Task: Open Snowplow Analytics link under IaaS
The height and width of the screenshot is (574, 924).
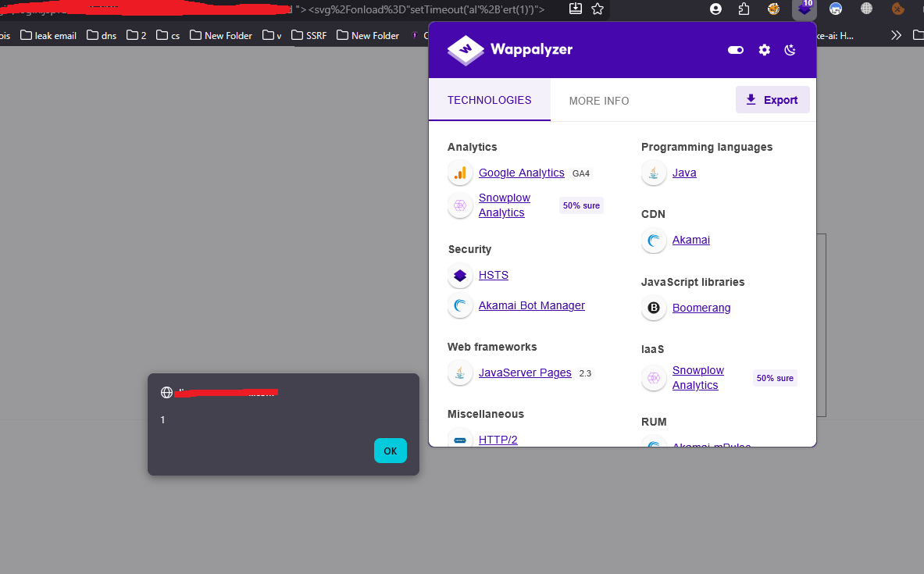Action: point(697,378)
